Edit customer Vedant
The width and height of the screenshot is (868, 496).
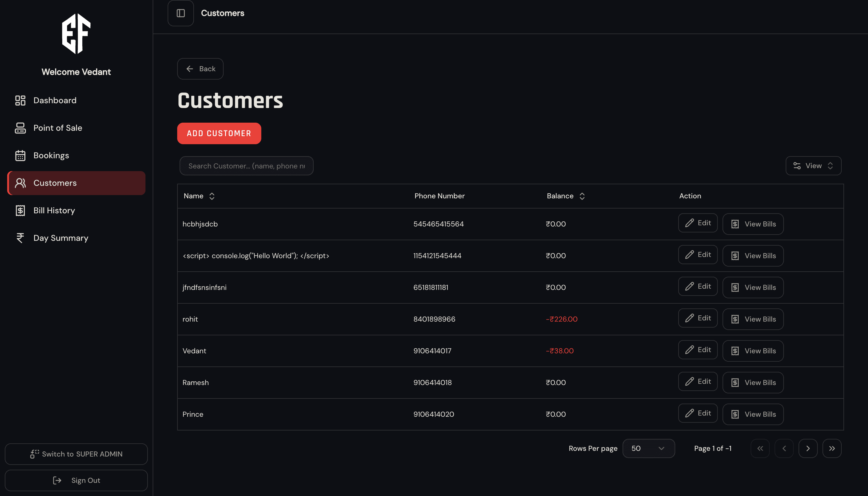click(x=698, y=349)
